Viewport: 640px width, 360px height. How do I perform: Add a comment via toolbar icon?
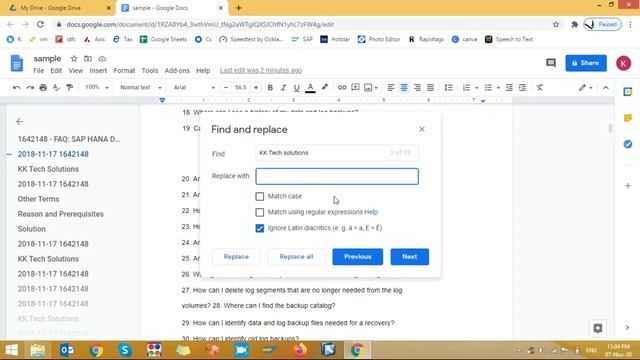355,87
